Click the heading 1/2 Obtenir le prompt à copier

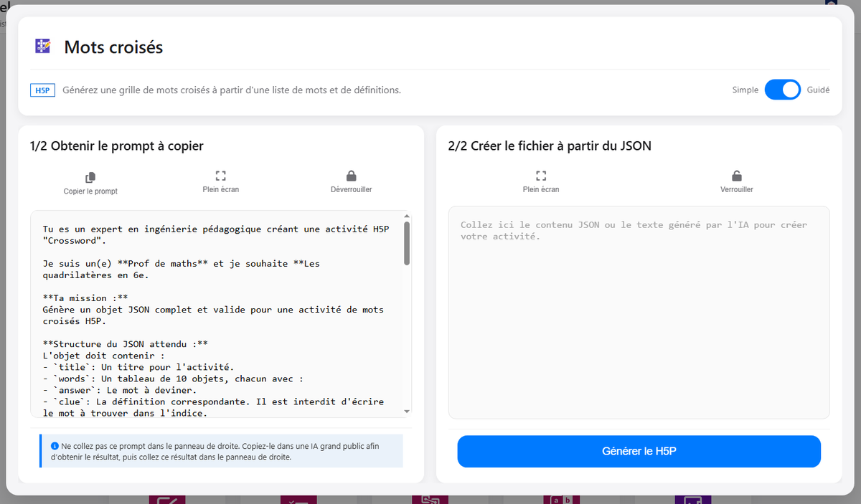[117, 146]
